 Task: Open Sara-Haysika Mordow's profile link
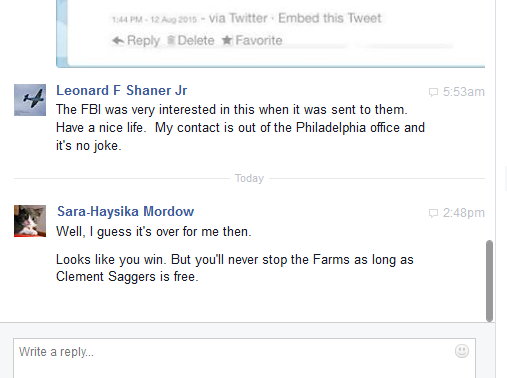tap(125, 211)
